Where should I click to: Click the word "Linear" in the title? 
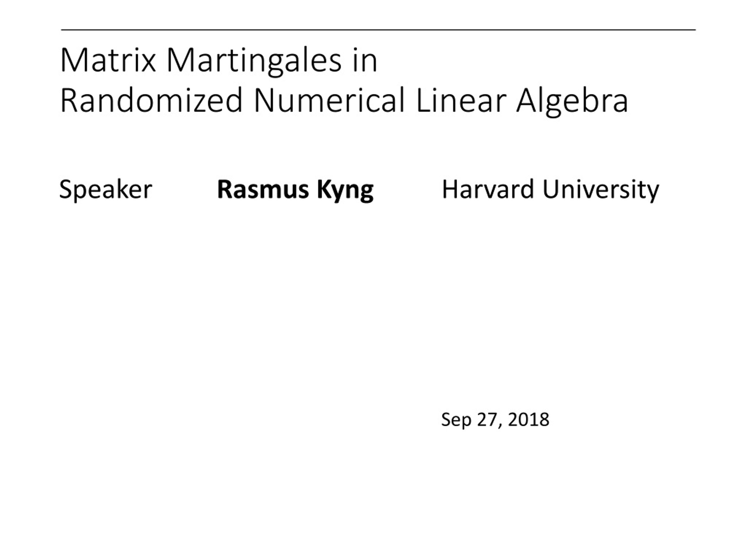click(x=461, y=100)
